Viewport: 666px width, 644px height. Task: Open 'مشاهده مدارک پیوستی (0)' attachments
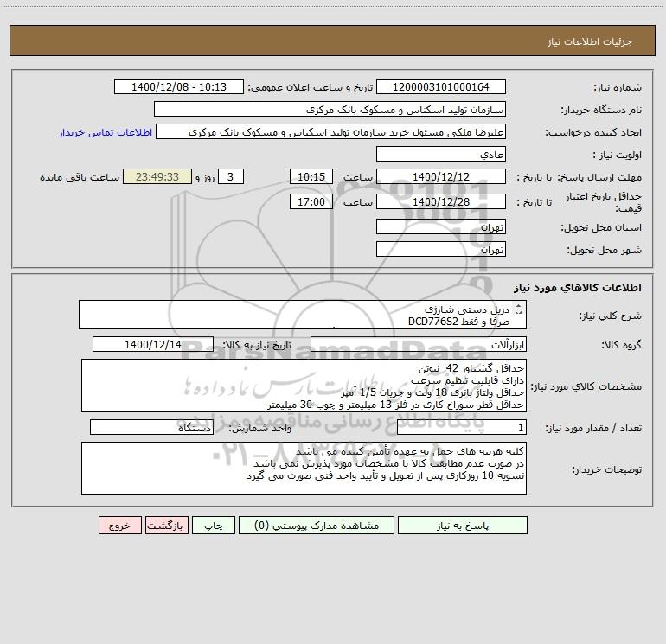(317, 525)
